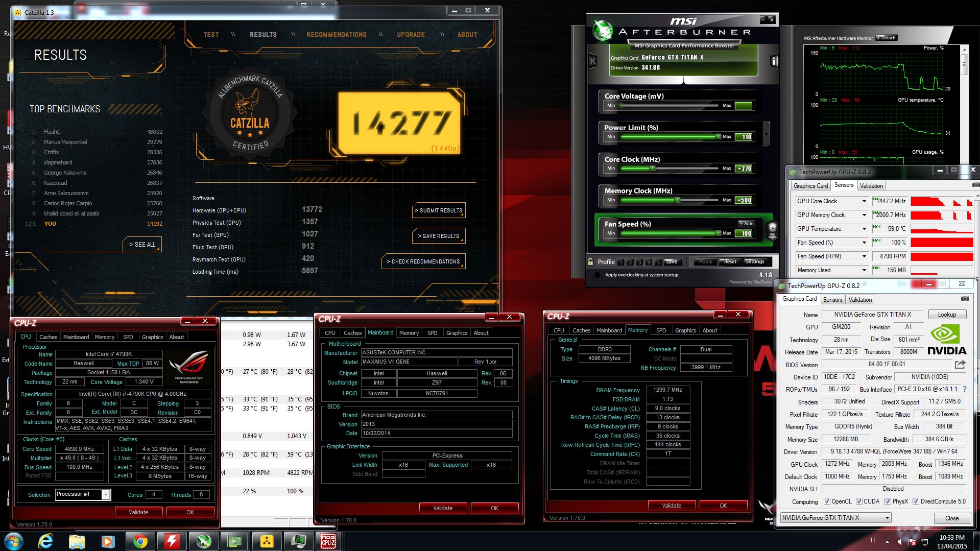Click the Afterburner Kombustor K icon
Image resolution: width=980 pixels, height=551 pixels.
pos(593,61)
